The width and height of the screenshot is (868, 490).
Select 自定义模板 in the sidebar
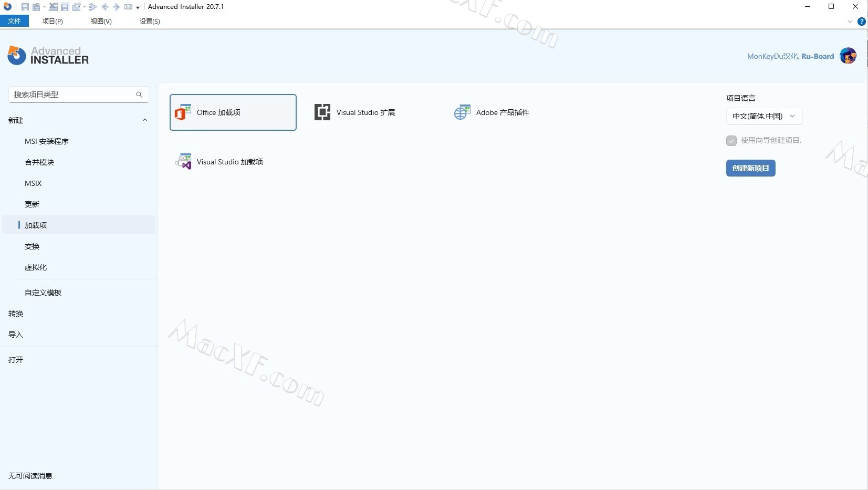coord(43,293)
